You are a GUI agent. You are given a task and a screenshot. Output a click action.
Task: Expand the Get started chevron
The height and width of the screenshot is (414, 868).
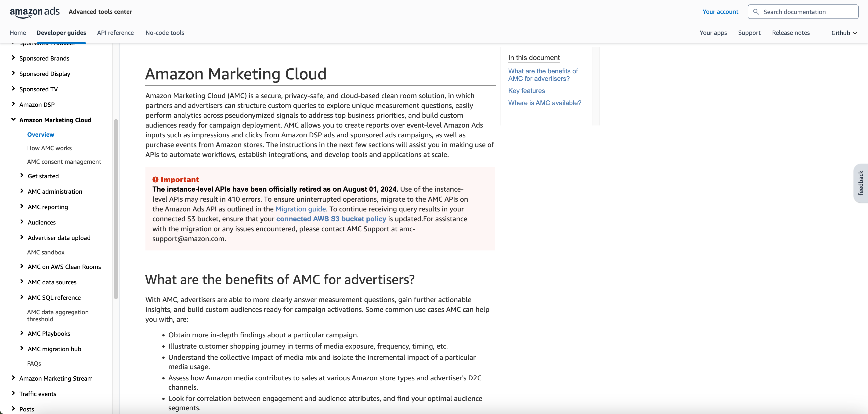point(22,176)
